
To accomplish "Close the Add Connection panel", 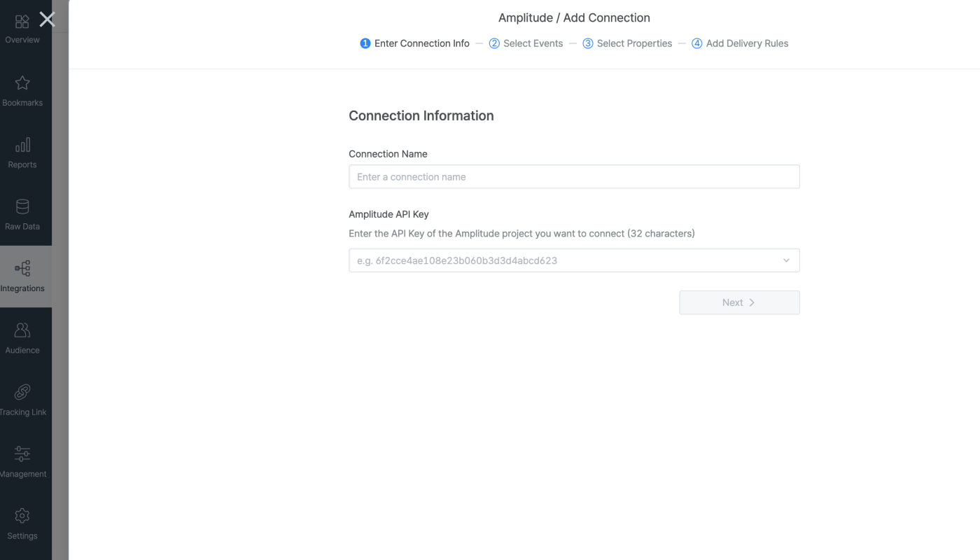I will coord(47,19).
